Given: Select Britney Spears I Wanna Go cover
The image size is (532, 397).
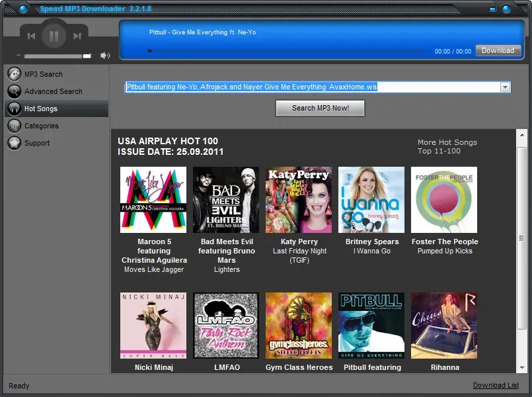Looking at the screenshot, I should pyautogui.click(x=371, y=200).
